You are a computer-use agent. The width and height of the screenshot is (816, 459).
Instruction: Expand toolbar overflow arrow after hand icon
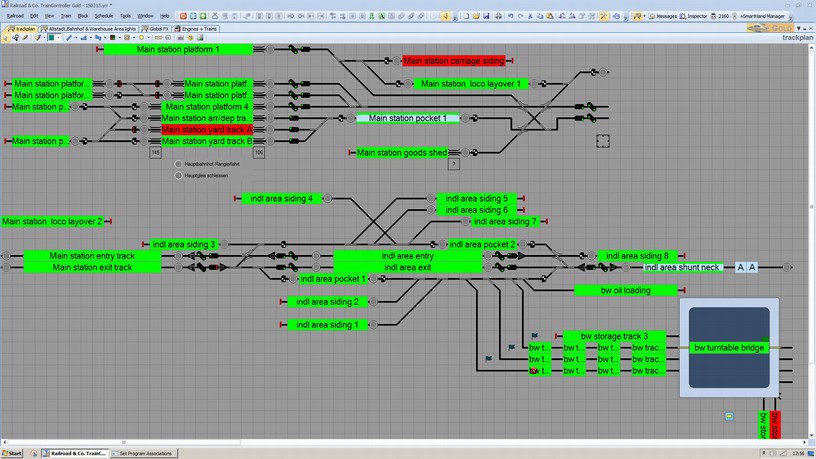pos(455,18)
